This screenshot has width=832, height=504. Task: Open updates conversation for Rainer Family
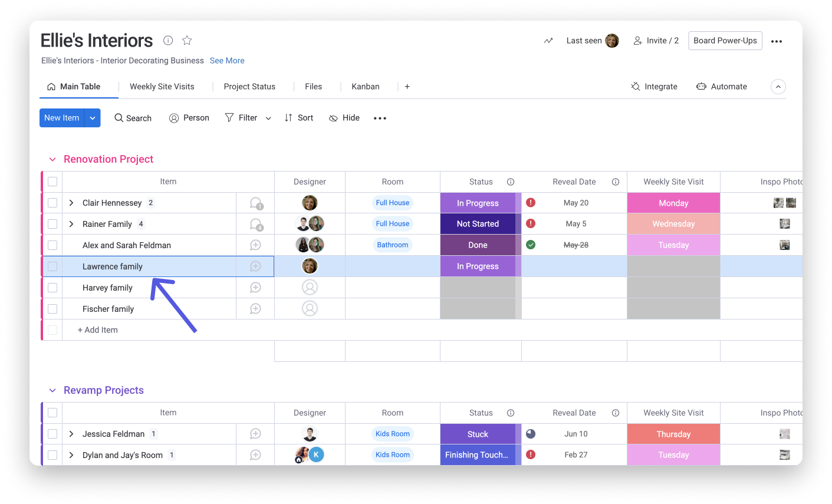point(256,224)
